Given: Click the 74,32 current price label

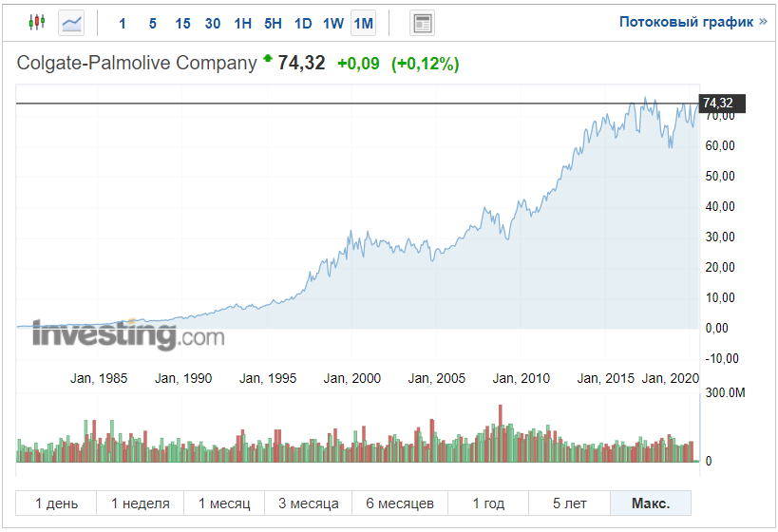Looking at the screenshot, I should pos(721,104).
